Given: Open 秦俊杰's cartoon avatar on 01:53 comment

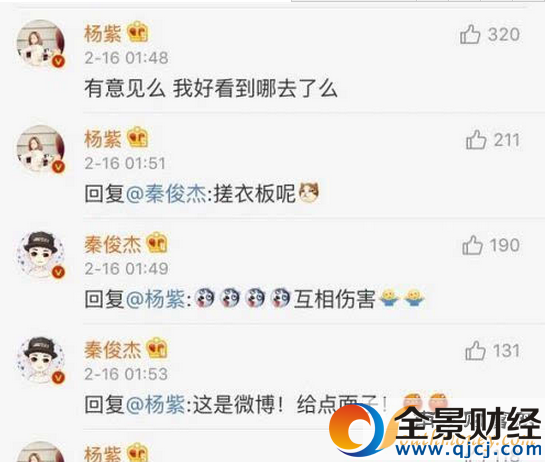Looking at the screenshot, I should (x=41, y=360).
